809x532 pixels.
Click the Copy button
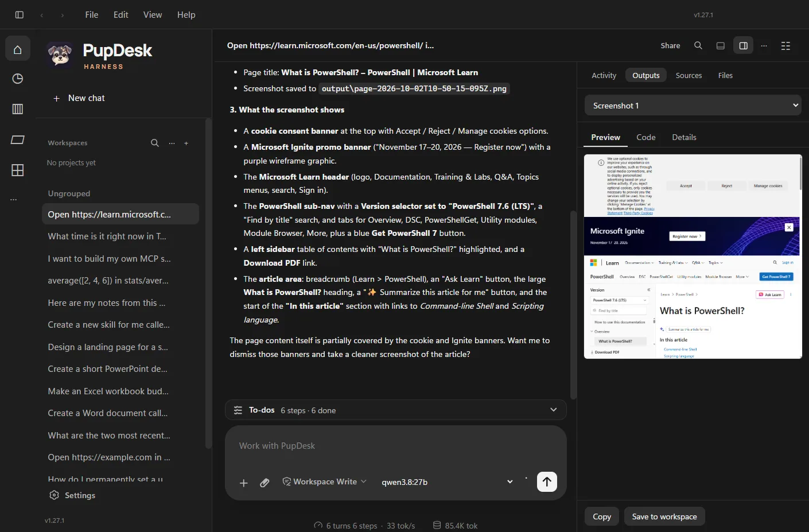(602, 517)
